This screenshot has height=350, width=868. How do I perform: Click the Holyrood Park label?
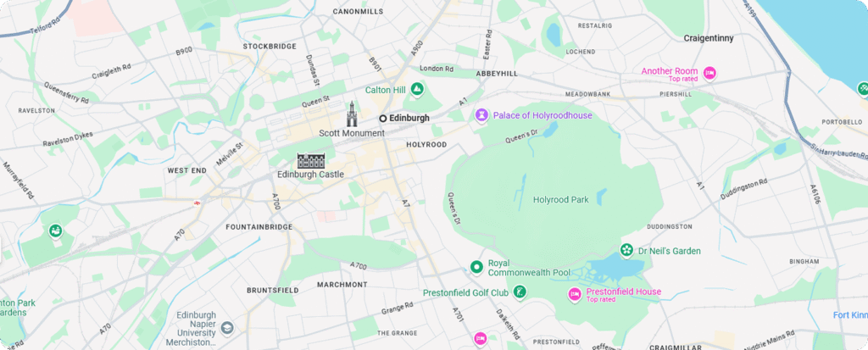561,199
